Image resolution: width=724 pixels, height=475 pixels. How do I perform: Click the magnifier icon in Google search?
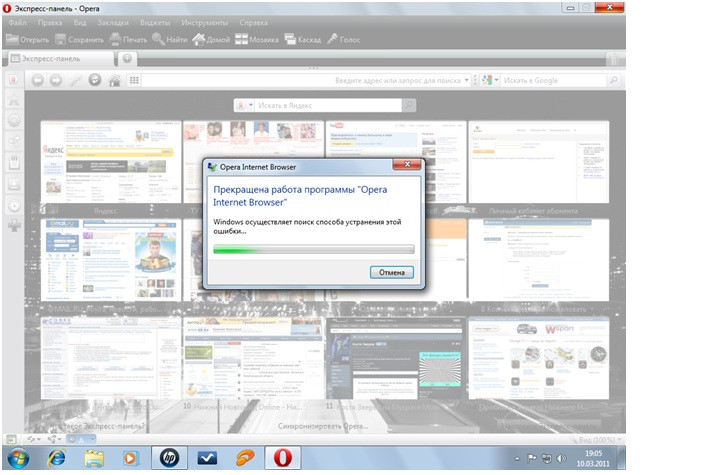(613, 80)
